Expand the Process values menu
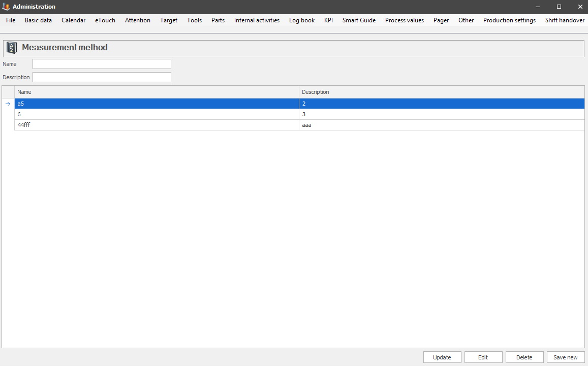This screenshot has width=588, height=367. click(404, 20)
